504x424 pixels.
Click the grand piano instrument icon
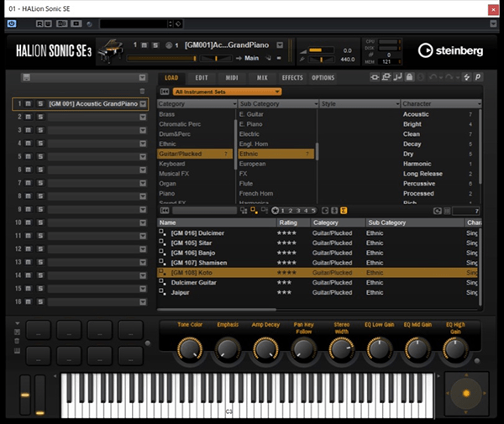click(x=111, y=50)
